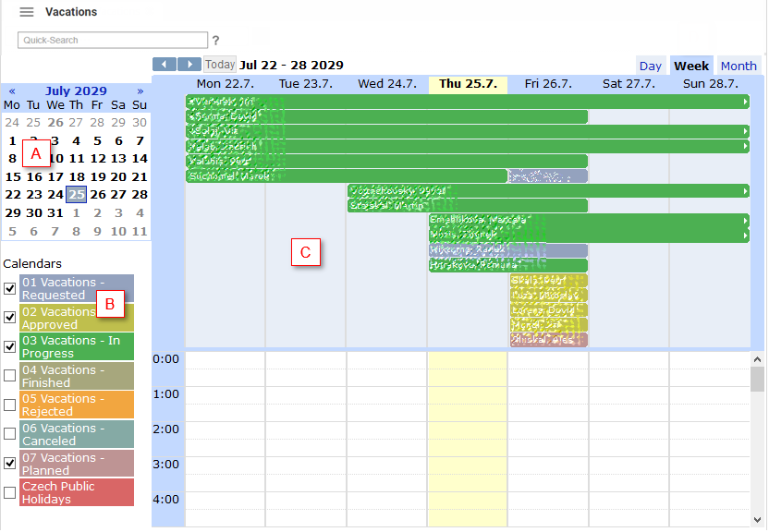Select the highlighted Thu 25.7 column header
The image size is (769, 532).
click(468, 83)
